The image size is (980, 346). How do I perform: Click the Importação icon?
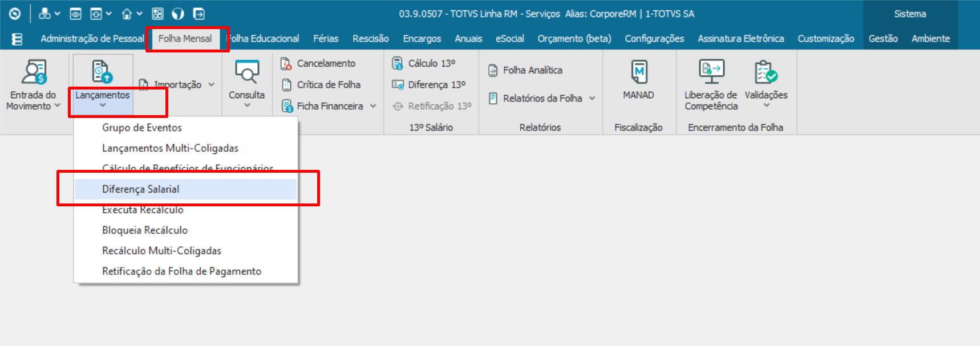click(144, 84)
